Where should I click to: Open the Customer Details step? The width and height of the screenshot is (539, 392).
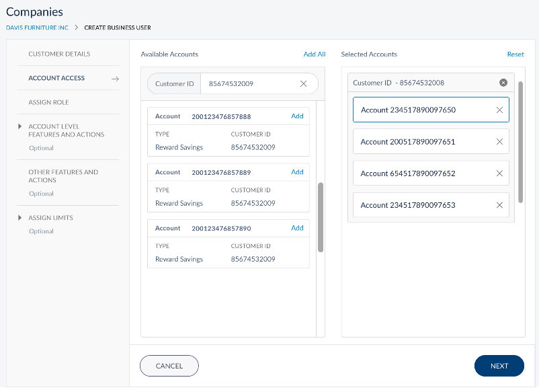click(59, 54)
